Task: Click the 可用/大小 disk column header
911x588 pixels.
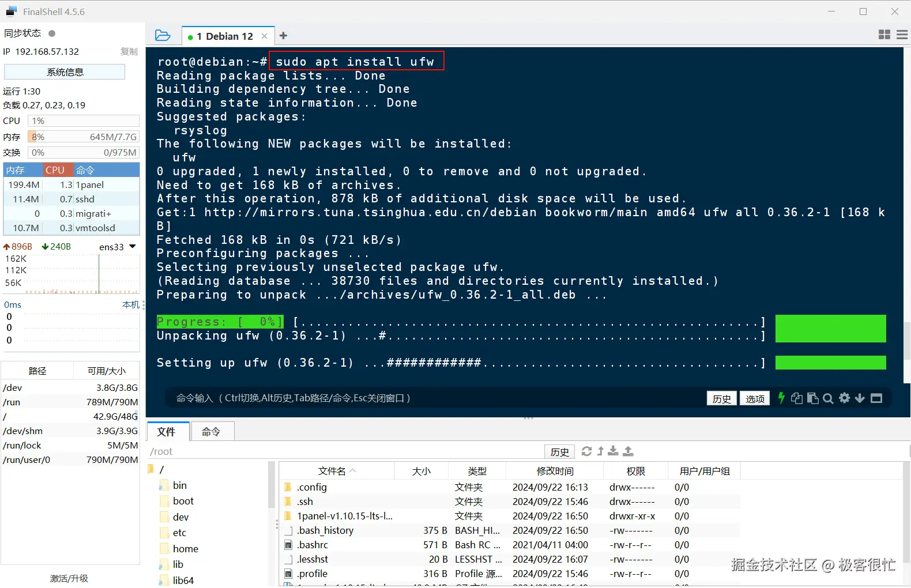Action: 107,371
